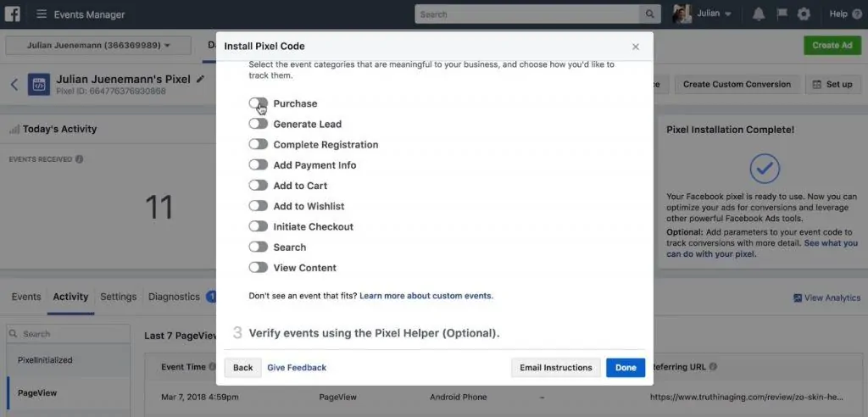Screen dimensions: 868x417
Task: Go back using the left chevron arrow
Action: tap(14, 85)
